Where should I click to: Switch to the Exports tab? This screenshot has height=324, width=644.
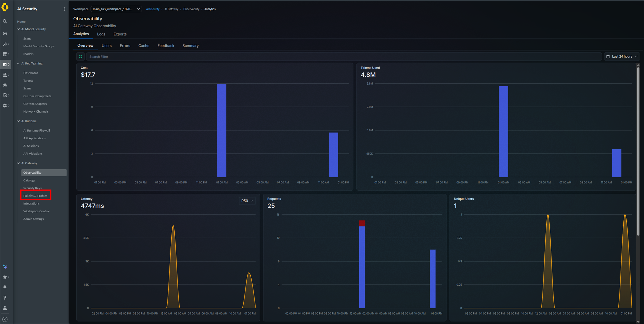click(120, 34)
